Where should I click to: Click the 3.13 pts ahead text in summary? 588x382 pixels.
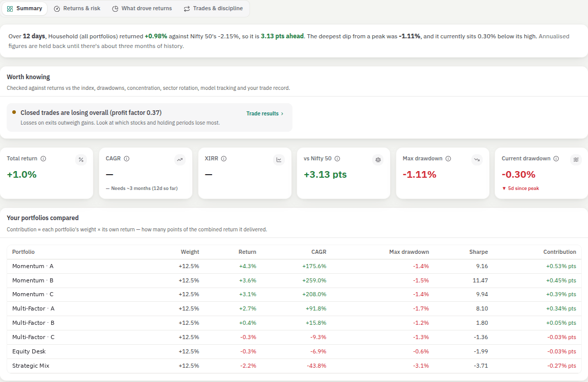[282, 36]
